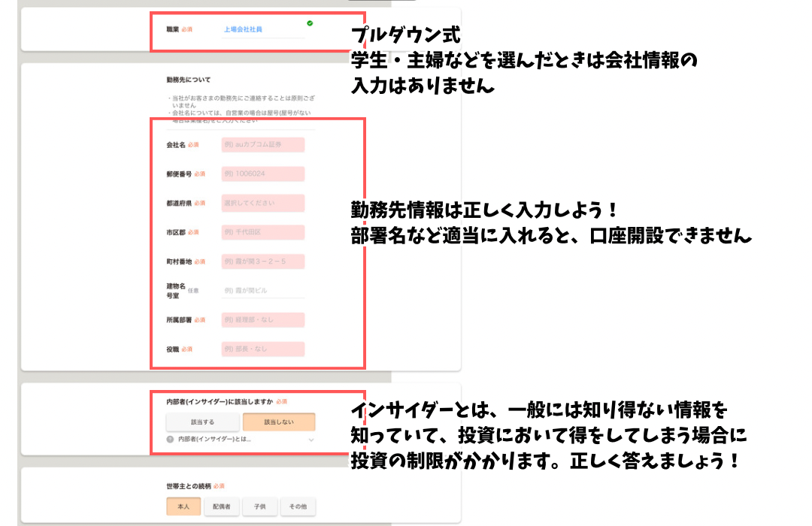The width and height of the screenshot is (812, 526).
Task: Click the question mark icon by 内部者(インサイダー)とは
Action: click(x=171, y=439)
